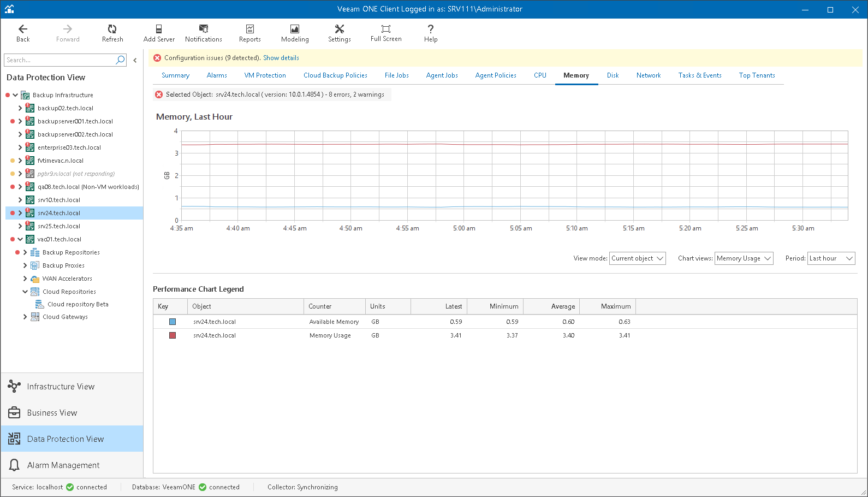Click the WAN Accelerators icon in tree

tap(35, 279)
